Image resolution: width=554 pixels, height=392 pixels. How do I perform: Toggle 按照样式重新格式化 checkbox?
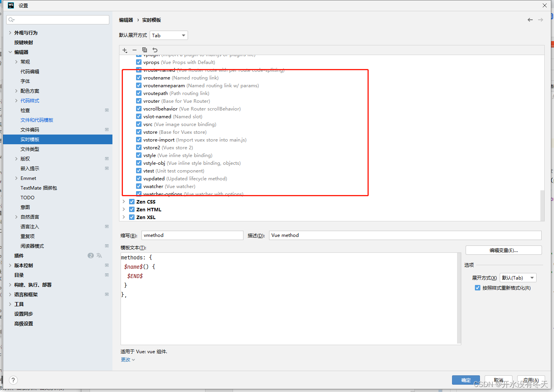pos(478,288)
